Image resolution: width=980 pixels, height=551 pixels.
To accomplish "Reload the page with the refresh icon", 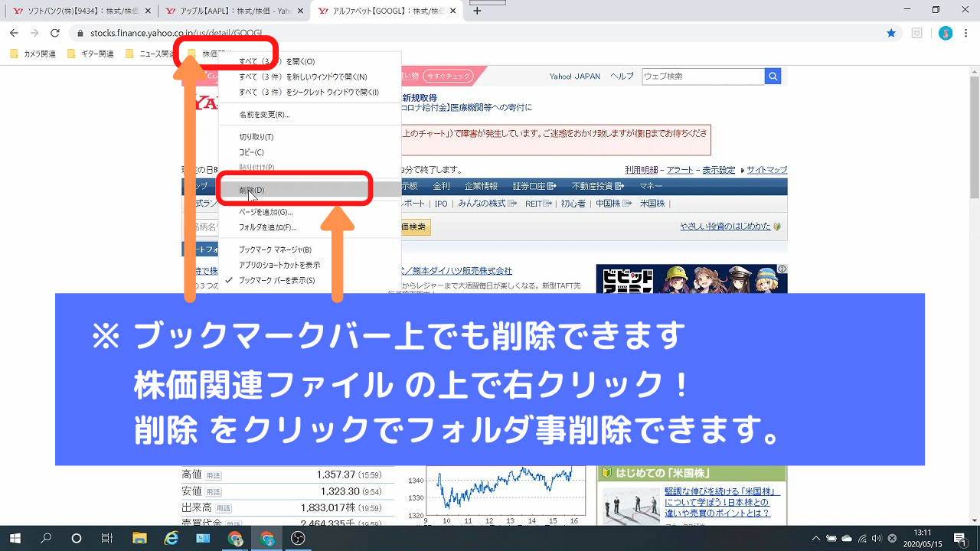I will point(54,33).
